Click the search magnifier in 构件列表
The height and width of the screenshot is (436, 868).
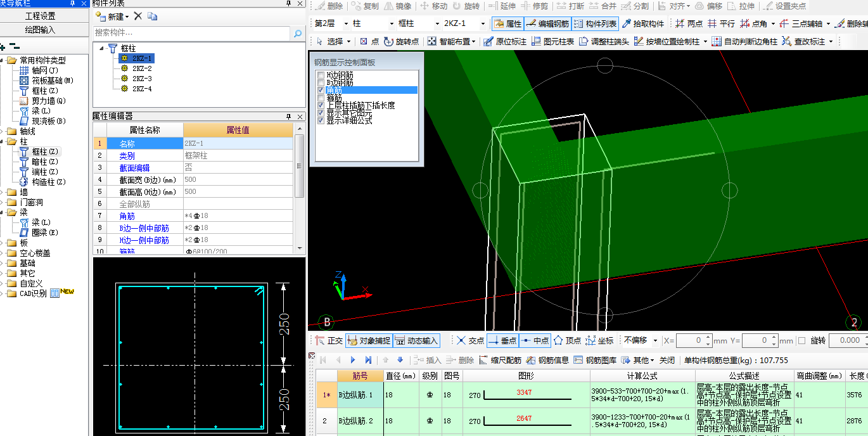[298, 32]
